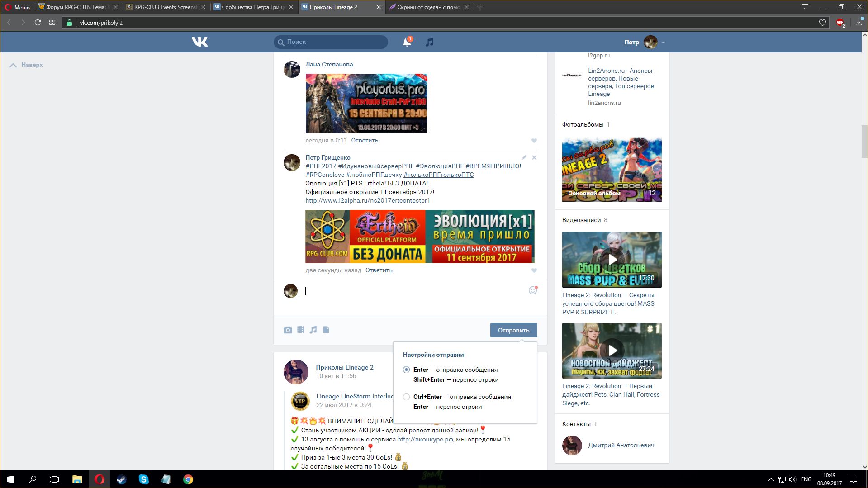
Task: Open the tab list menu in Opera
Action: 805,7
